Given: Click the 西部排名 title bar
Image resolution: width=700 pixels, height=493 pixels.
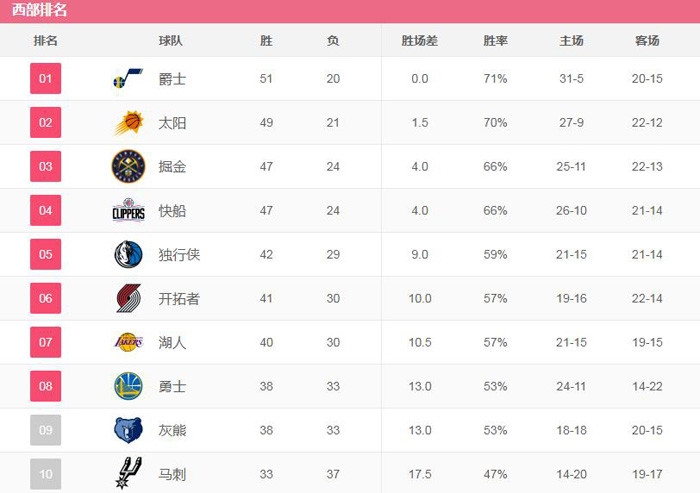Looking at the screenshot, I should click(x=350, y=11).
